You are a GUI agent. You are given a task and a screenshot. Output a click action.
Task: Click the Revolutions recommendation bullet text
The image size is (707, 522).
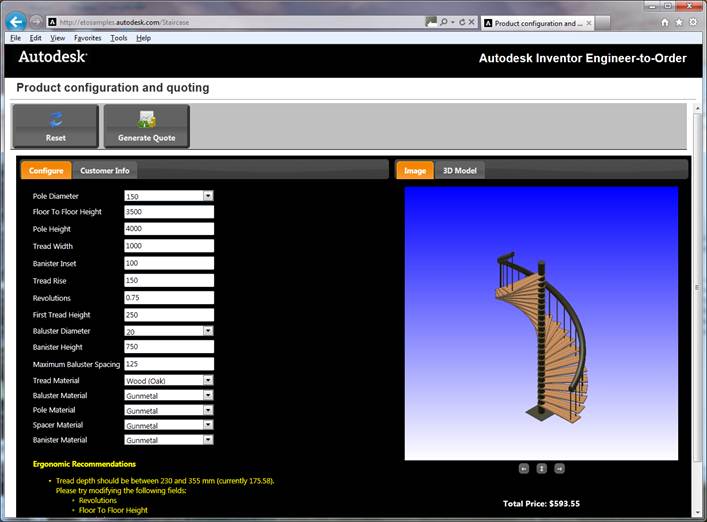[x=98, y=500]
